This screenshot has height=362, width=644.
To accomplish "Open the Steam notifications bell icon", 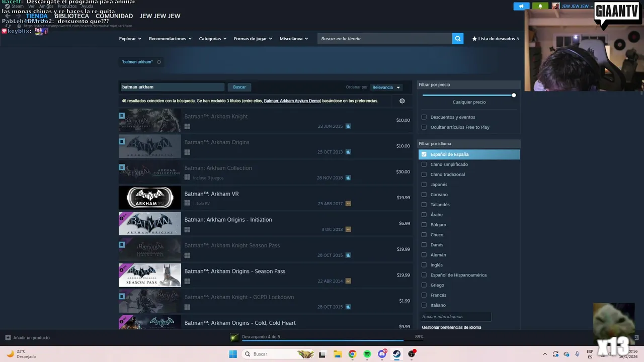I will click(x=540, y=6).
